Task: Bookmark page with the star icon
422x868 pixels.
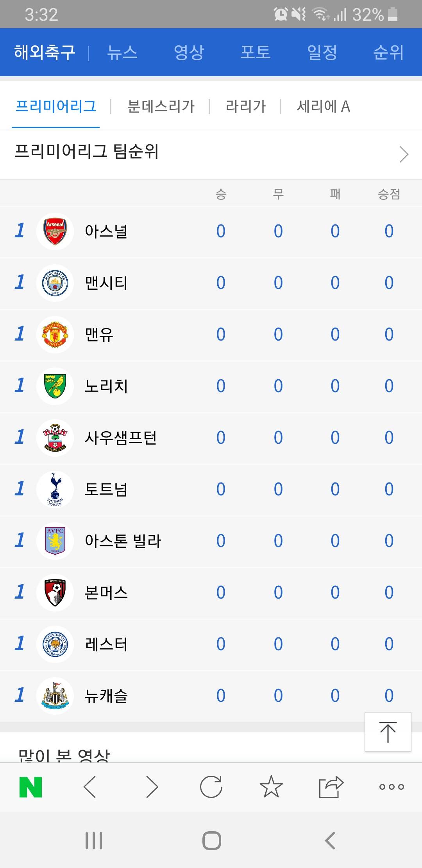Action: click(x=271, y=787)
